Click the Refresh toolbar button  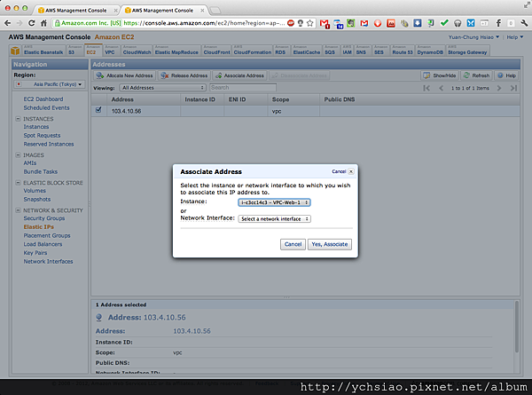[x=477, y=75]
